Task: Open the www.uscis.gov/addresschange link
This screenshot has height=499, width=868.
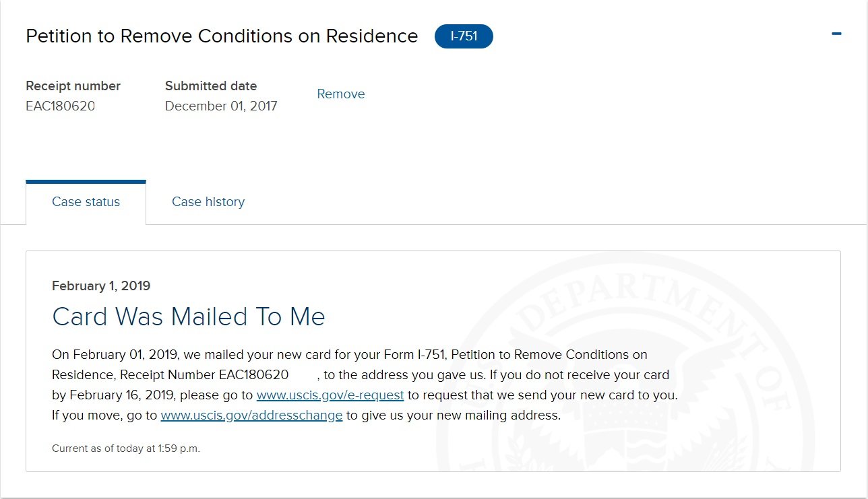Action: (x=251, y=415)
